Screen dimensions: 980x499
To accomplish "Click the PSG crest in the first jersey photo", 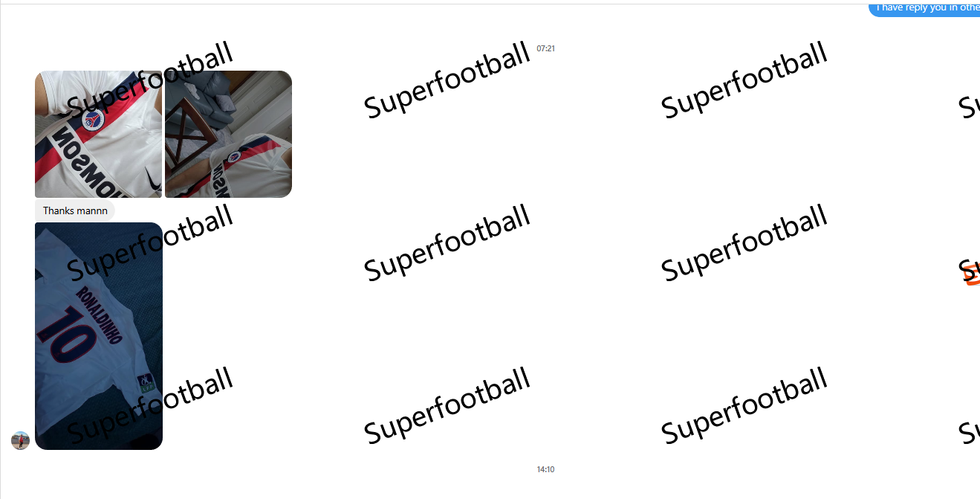I will coord(93,118).
